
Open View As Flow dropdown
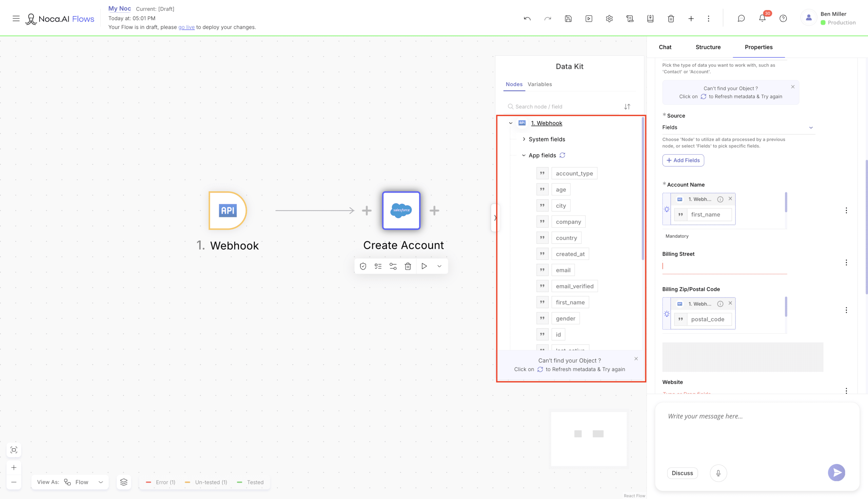pyautogui.click(x=70, y=482)
